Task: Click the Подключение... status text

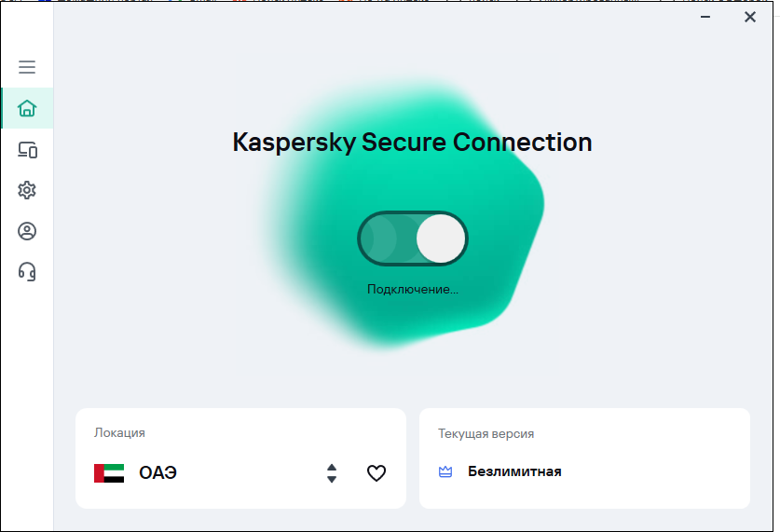Action: point(412,289)
